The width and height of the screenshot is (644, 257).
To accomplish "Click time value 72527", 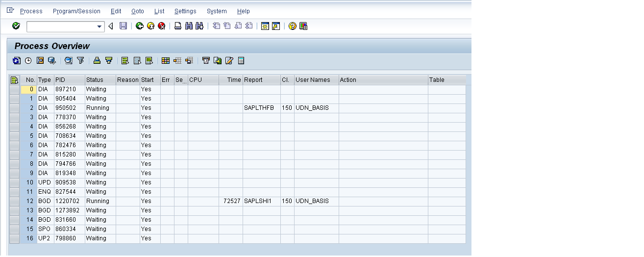I will (x=231, y=201).
